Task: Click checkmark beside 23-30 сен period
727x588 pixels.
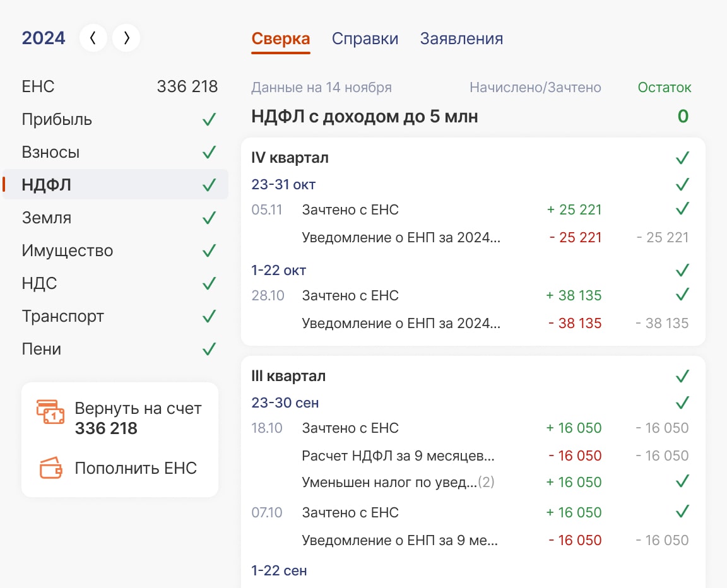Action: point(682,402)
